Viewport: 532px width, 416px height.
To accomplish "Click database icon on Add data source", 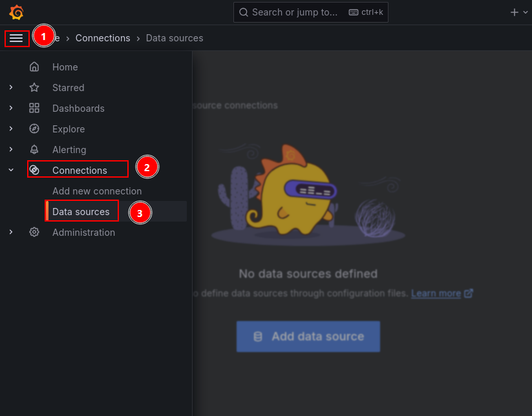I will pyautogui.click(x=258, y=337).
